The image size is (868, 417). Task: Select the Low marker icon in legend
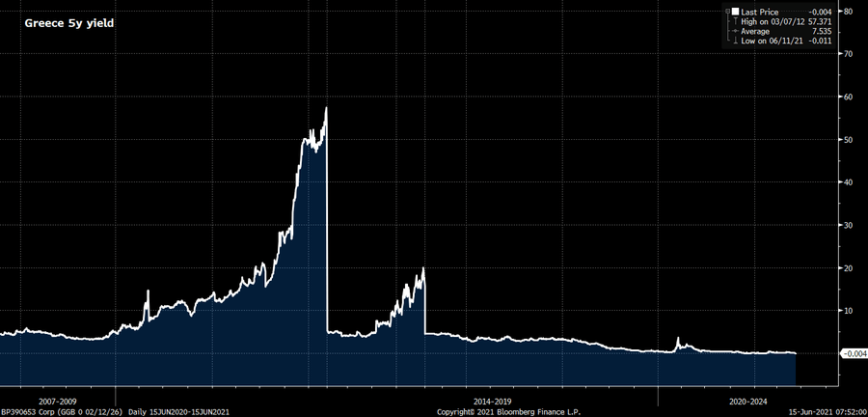(x=735, y=41)
